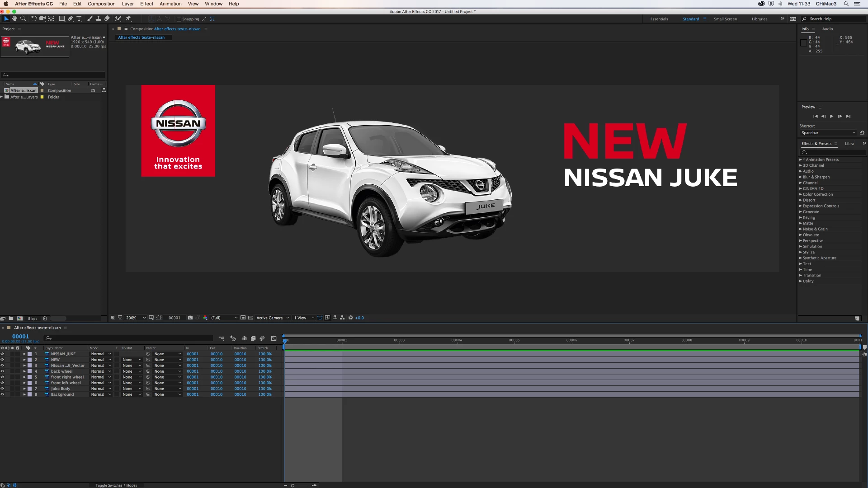The width and height of the screenshot is (868, 488).
Task: Select the Hand tool
Action: click(14, 19)
